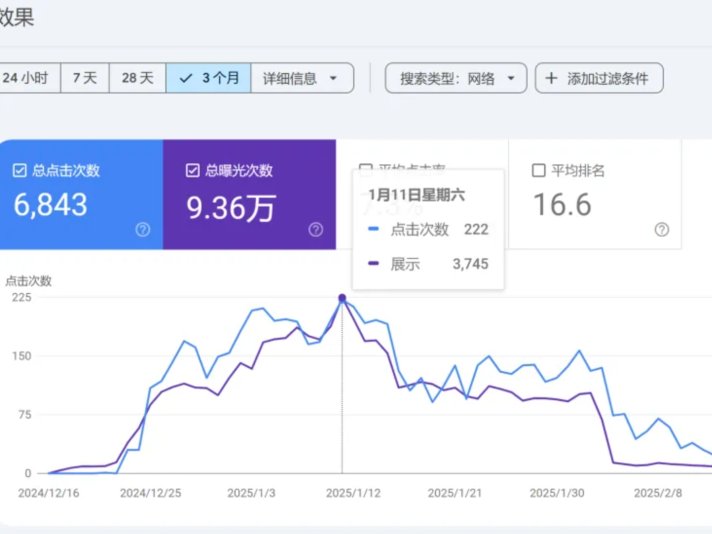
Task: Click help icon on 总点击次数 card
Action: (x=142, y=230)
